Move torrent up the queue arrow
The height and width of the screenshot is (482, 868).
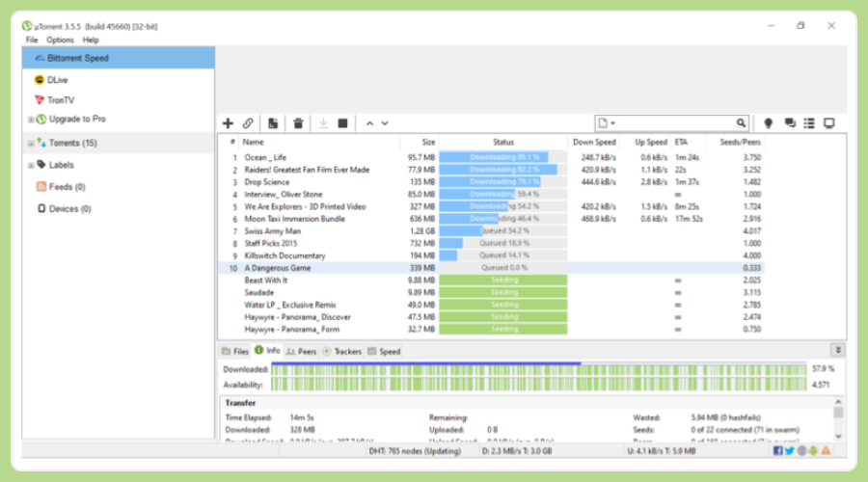pyautogui.click(x=369, y=123)
